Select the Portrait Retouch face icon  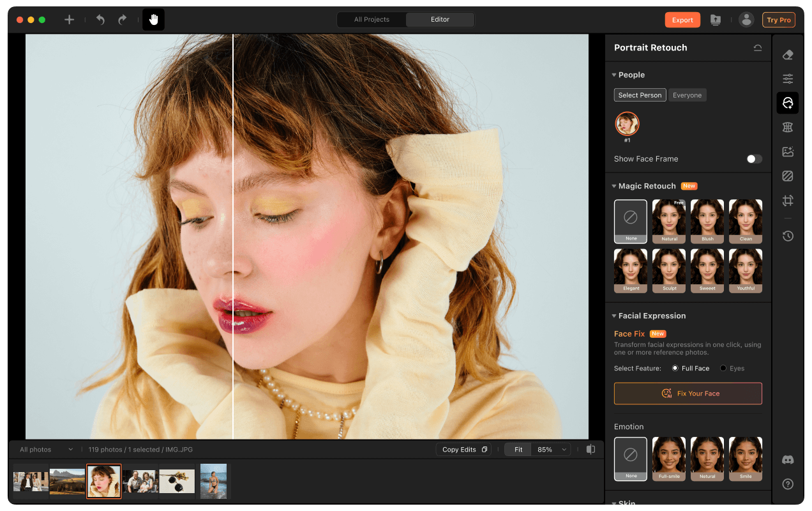pyautogui.click(x=788, y=103)
